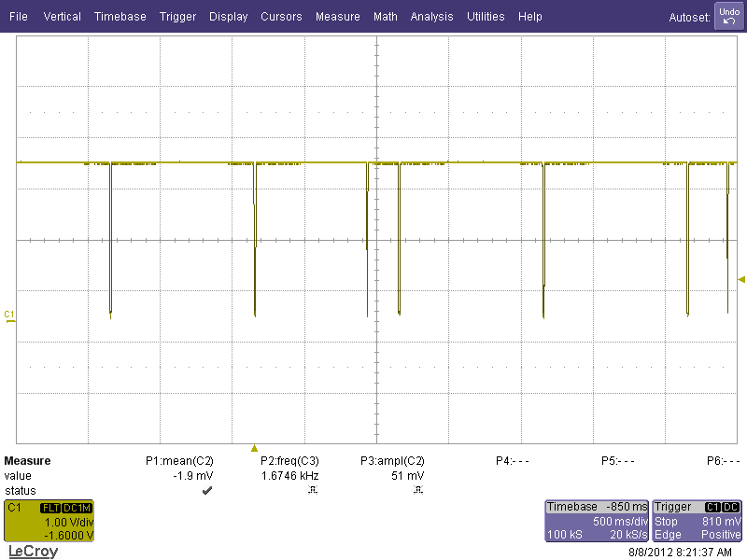Click the trigger level arrow on right edge
This screenshot has width=747, height=560.
click(741, 279)
